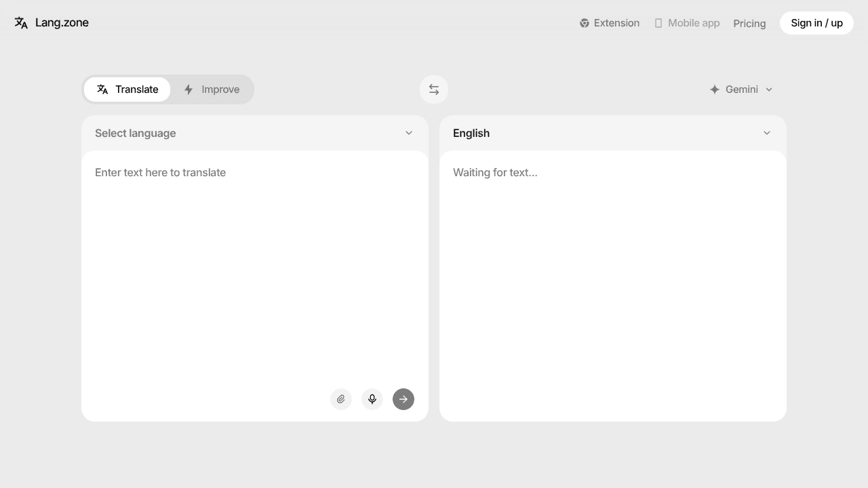Go to the Pricing page
Image resolution: width=868 pixels, height=488 pixels.
[749, 24]
